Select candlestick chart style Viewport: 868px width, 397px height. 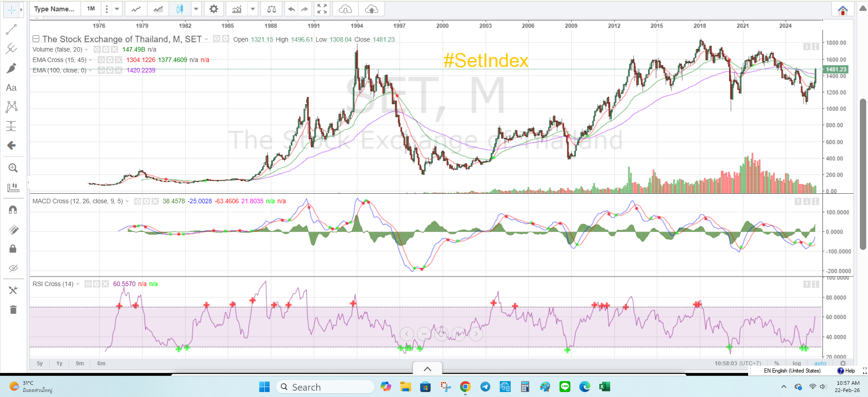(x=180, y=9)
